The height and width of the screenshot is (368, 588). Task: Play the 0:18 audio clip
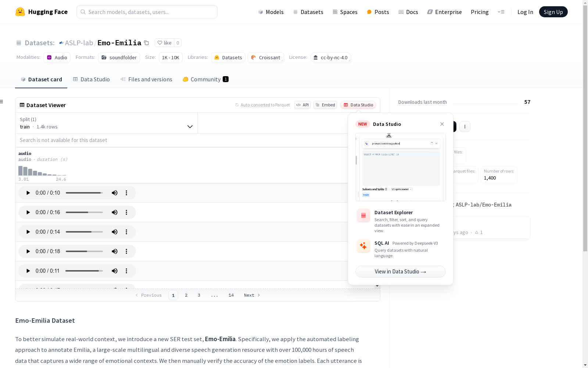(x=28, y=251)
